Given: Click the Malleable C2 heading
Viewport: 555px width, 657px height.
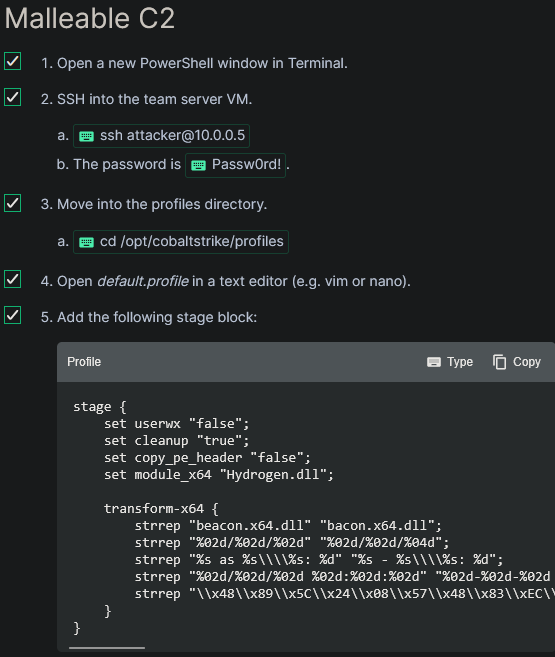Looking at the screenshot, I should pos(90,18).
